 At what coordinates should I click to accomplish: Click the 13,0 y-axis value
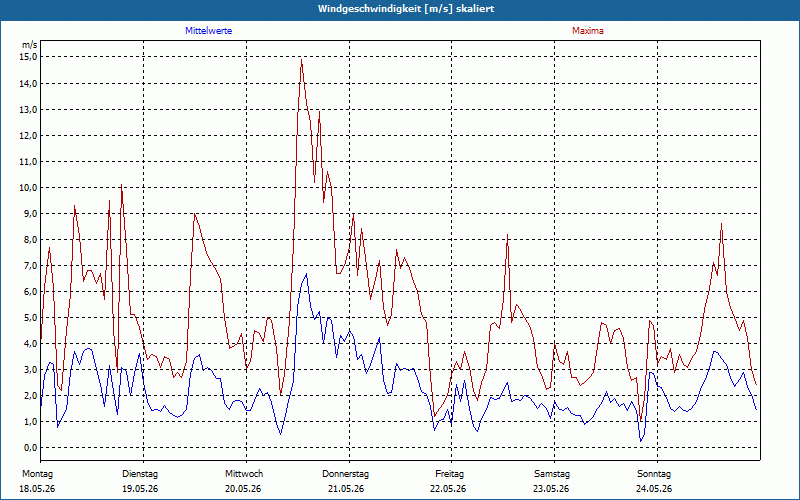tap(29, 109)
